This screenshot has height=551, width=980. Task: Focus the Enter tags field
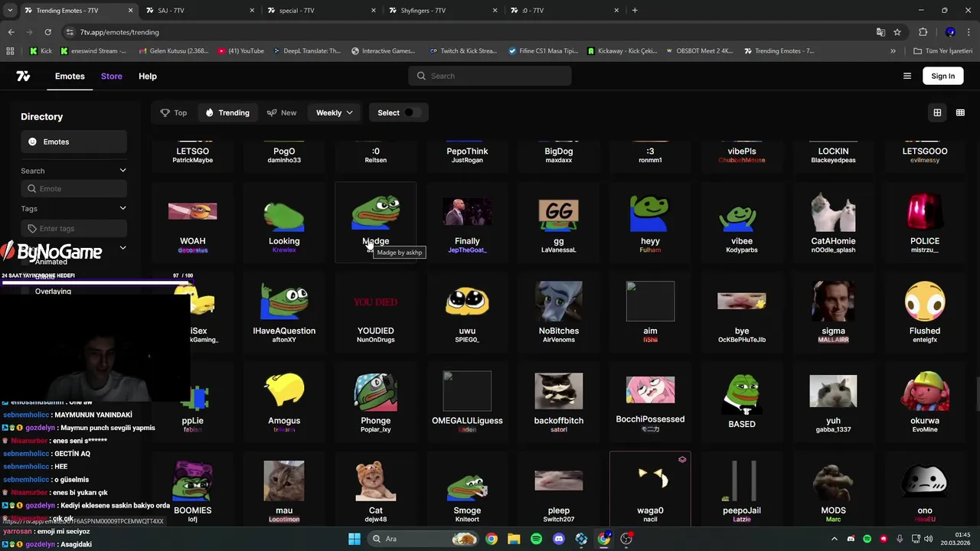coord(73,228)
